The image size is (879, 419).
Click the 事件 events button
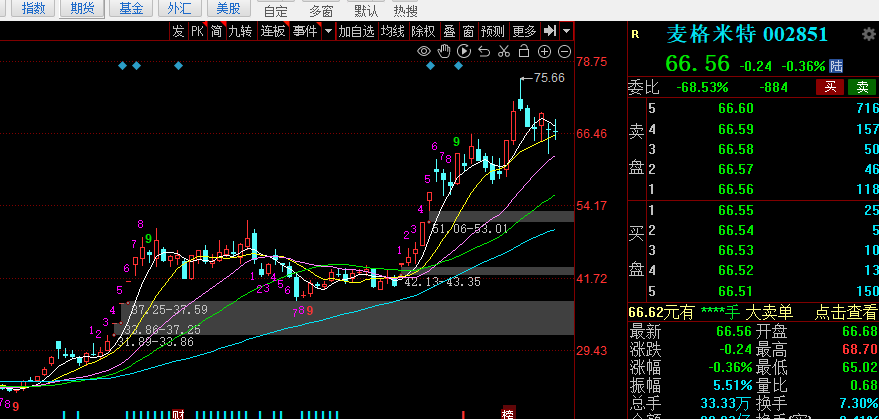(x=306, y=31)
